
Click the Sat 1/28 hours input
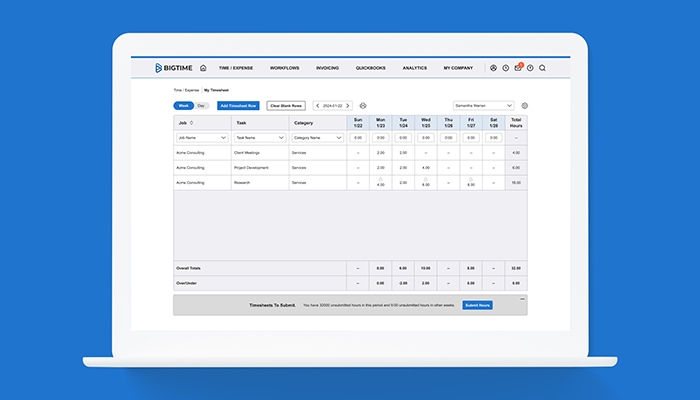pos(494,138)
